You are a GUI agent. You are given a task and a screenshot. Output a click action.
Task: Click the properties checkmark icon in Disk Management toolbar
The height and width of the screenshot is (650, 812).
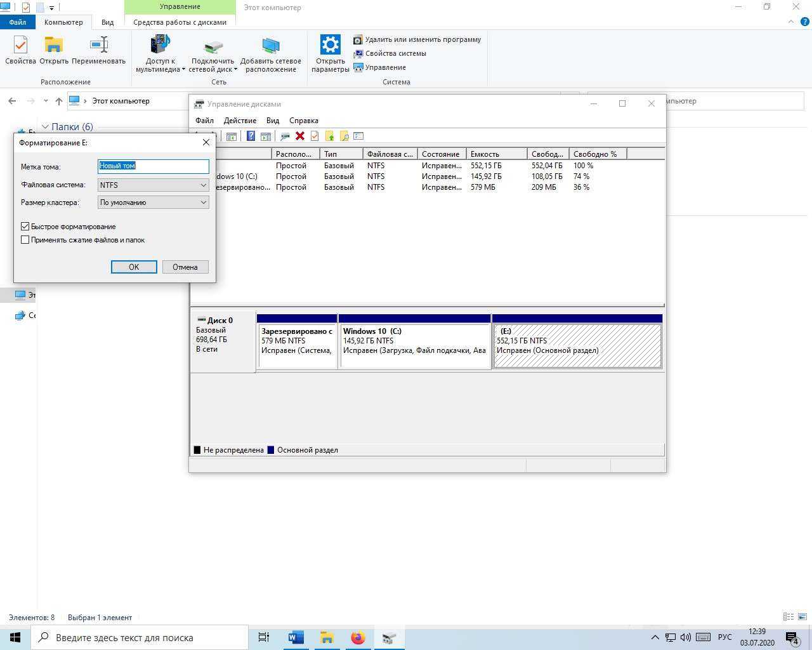pyautogui.click(x=315, y=136)
